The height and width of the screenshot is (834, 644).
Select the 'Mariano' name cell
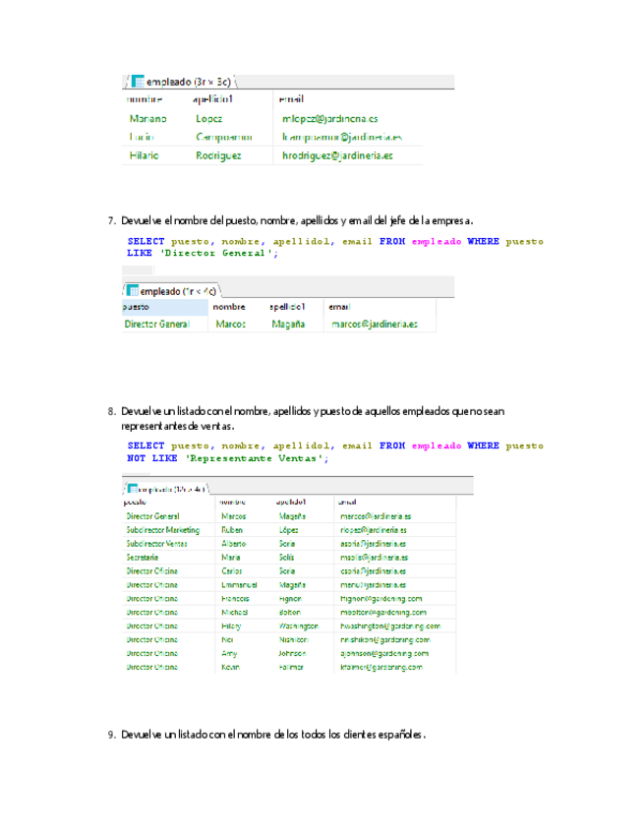point(147,119)
